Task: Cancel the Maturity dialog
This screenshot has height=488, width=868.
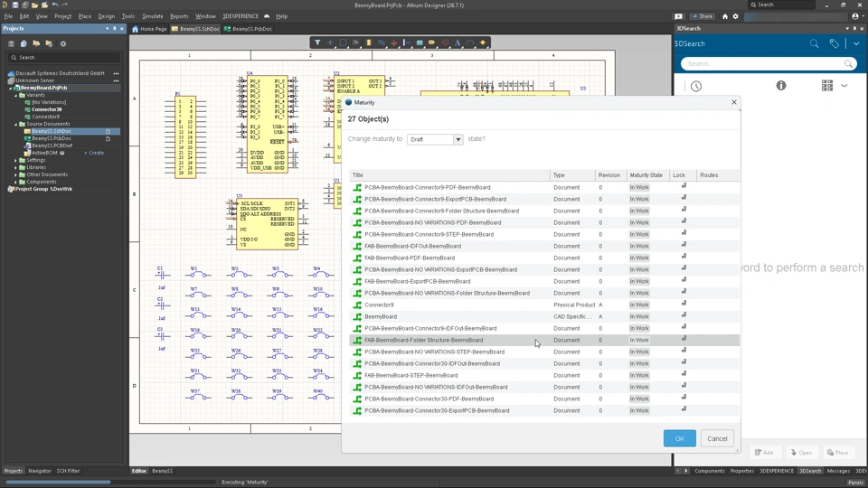Action: coord(717,438)
